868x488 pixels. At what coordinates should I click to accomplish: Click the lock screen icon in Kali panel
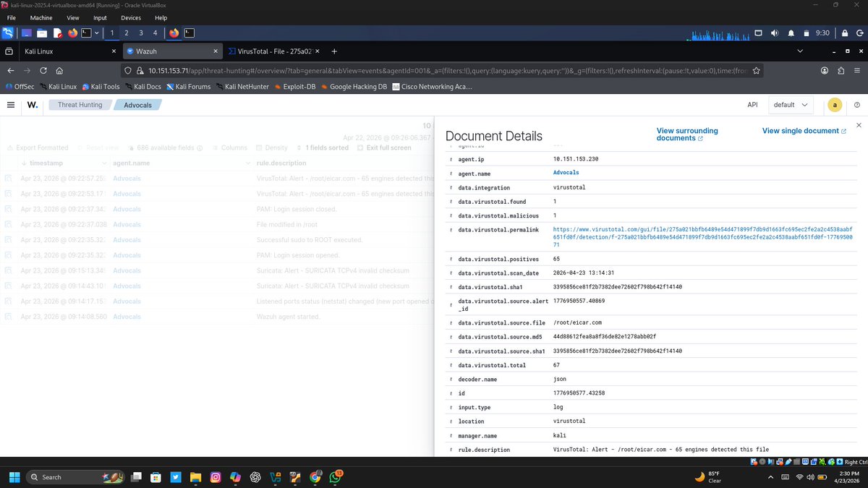[x=845, y=33]
